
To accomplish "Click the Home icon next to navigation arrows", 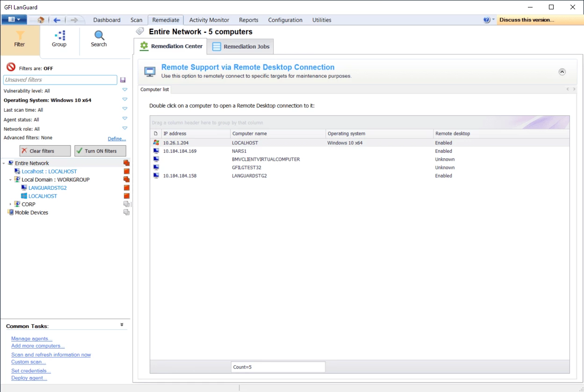I will click(40, 20).
